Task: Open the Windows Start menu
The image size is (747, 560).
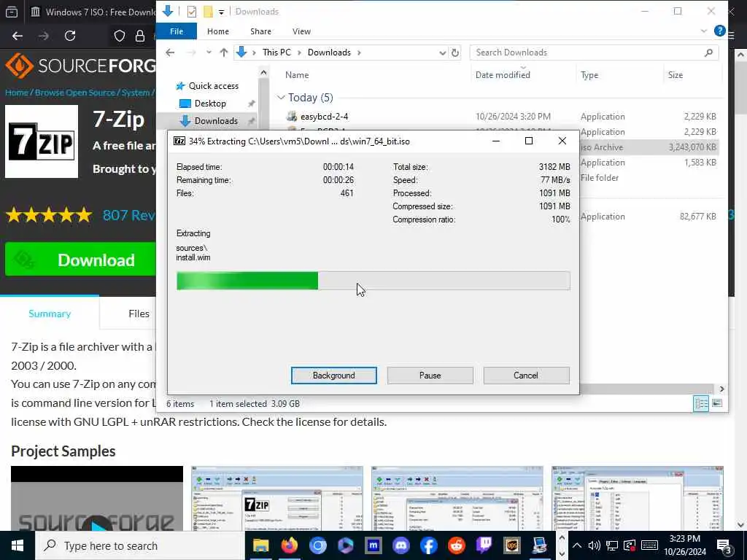Action: tap(18, 545)
